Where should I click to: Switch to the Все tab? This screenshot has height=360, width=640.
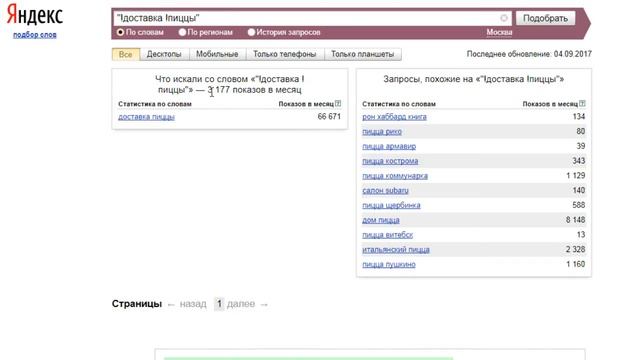(x=126, y=54)
